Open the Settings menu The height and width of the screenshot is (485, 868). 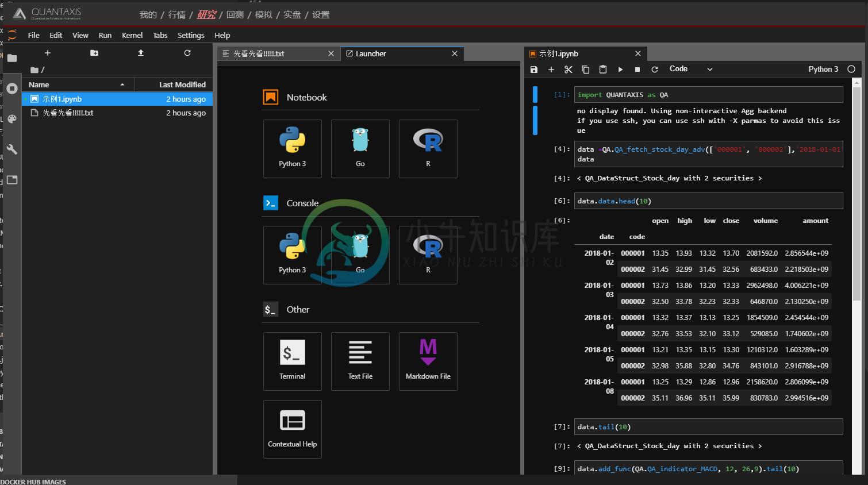tap(191, 35)
